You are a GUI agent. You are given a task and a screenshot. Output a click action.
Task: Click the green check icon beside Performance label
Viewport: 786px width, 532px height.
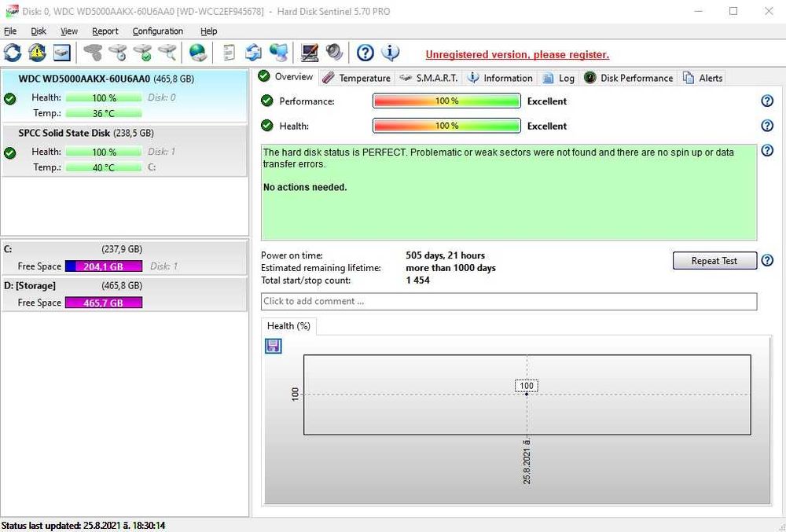tap(267, 101)
